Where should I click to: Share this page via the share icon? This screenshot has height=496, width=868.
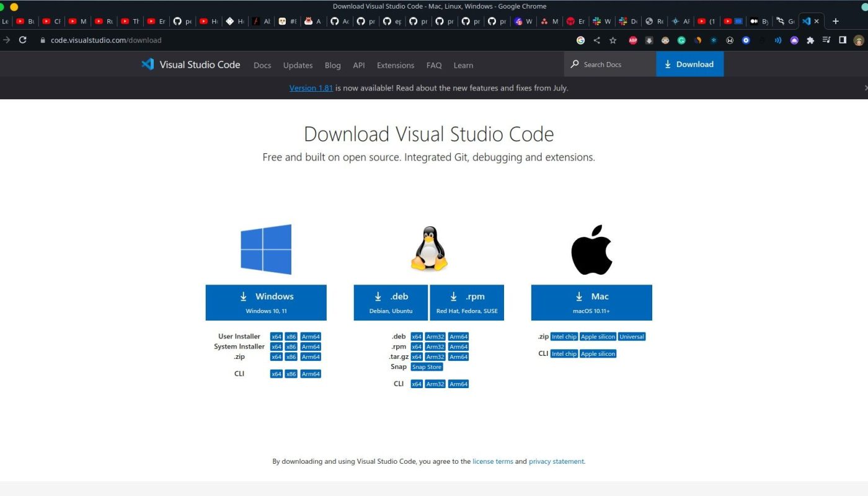(x=596, y=40)
